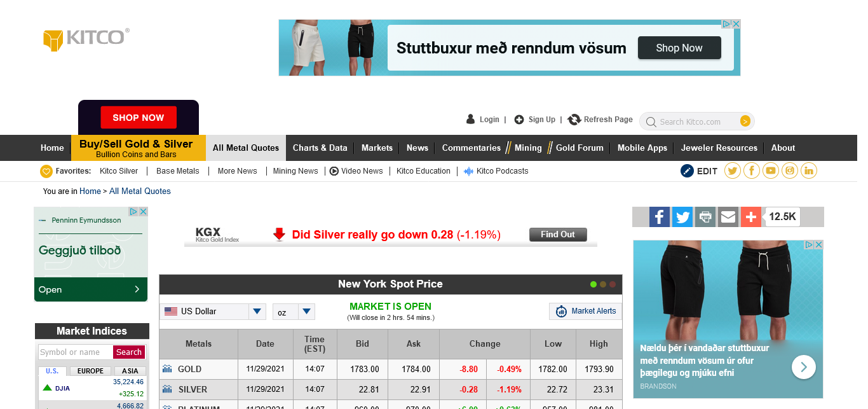Click the printer icon
This screenshot has width=868, height=409.
coord(705,217)
